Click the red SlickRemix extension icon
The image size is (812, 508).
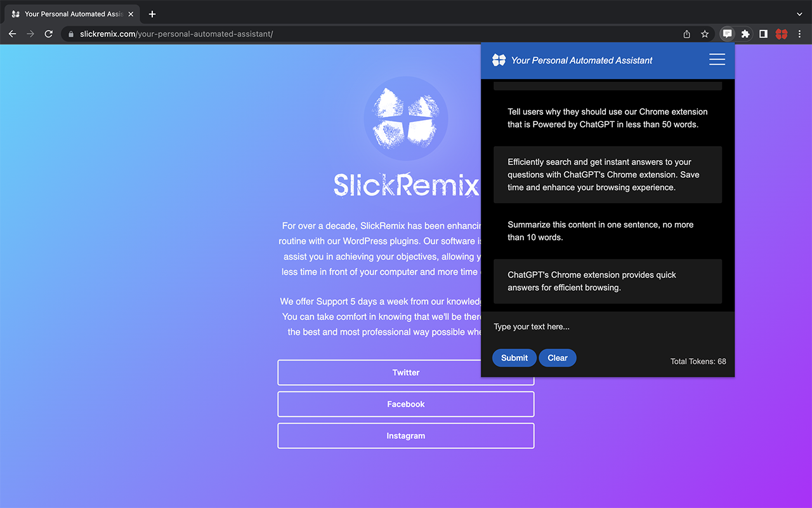(x=782, y=34)
